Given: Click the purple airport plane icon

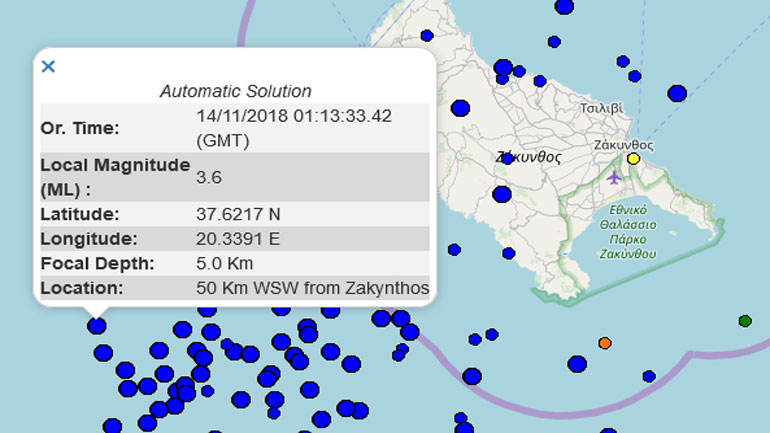Looking at the screenshot, I should click(x=613, y=177).
